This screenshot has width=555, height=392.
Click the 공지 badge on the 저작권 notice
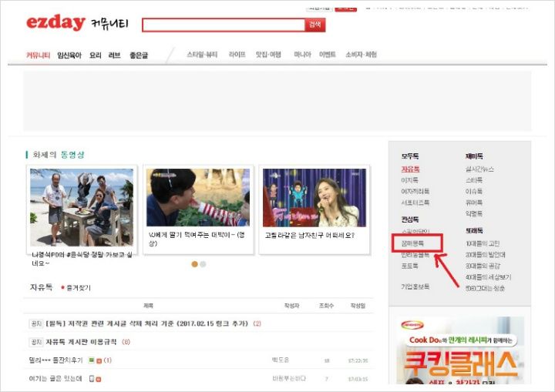pos(36,323)
